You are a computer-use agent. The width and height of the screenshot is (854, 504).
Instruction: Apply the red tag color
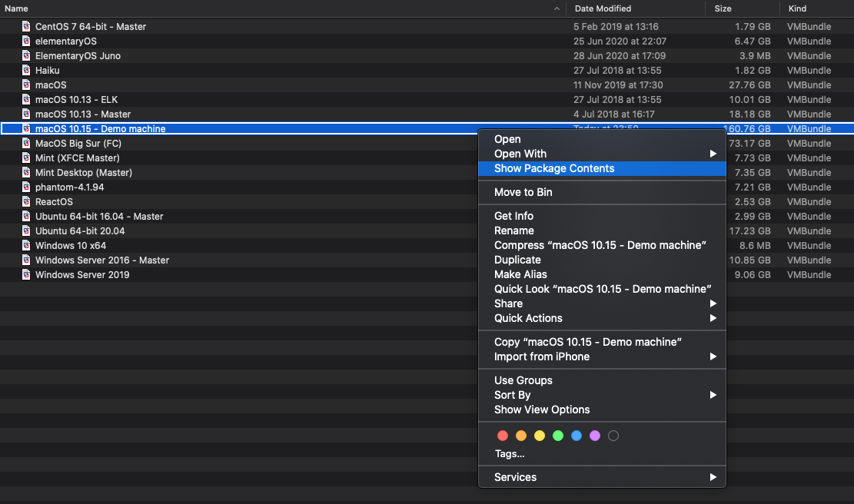point(503,436)
